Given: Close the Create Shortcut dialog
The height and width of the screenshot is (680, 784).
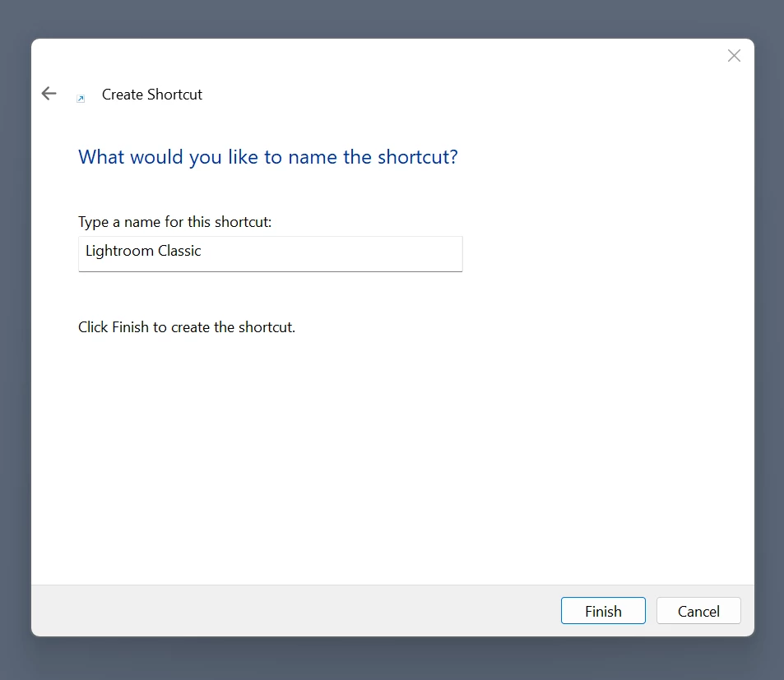Looking at the screenshot, I should (734, 55).
